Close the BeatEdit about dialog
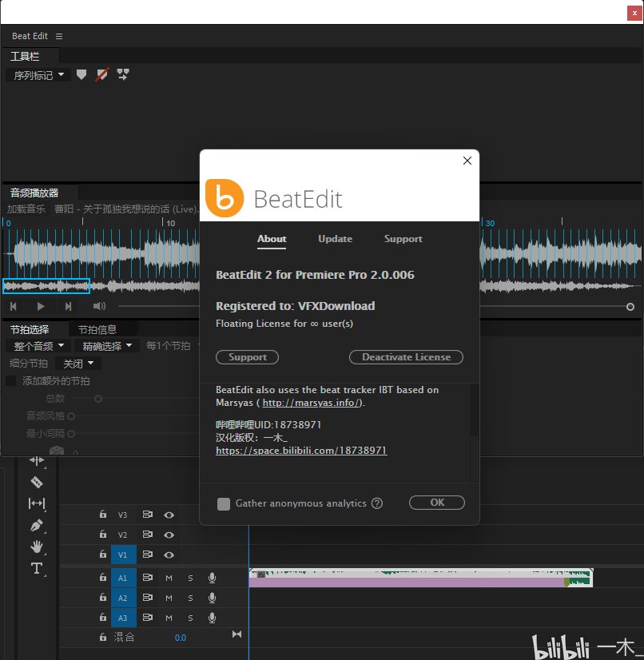This screenshot has height=660, width=644. pyautogui.click(x=467, y=161)
